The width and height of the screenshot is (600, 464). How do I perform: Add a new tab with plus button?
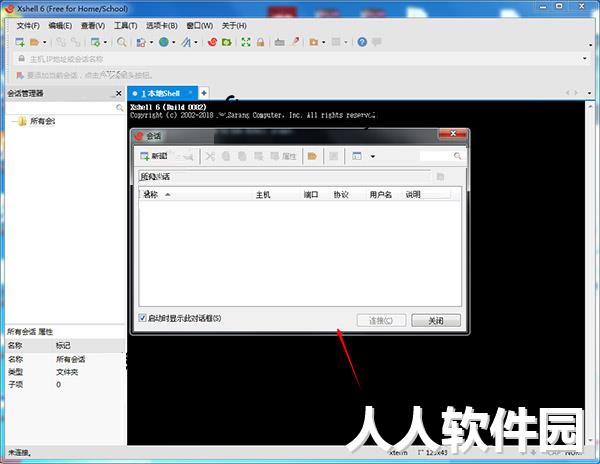point(204,93)
